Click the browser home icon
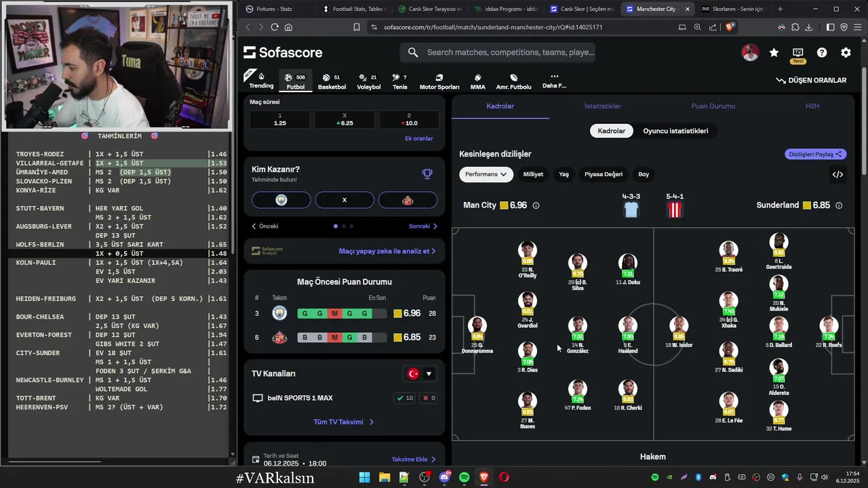 [289, 27]
